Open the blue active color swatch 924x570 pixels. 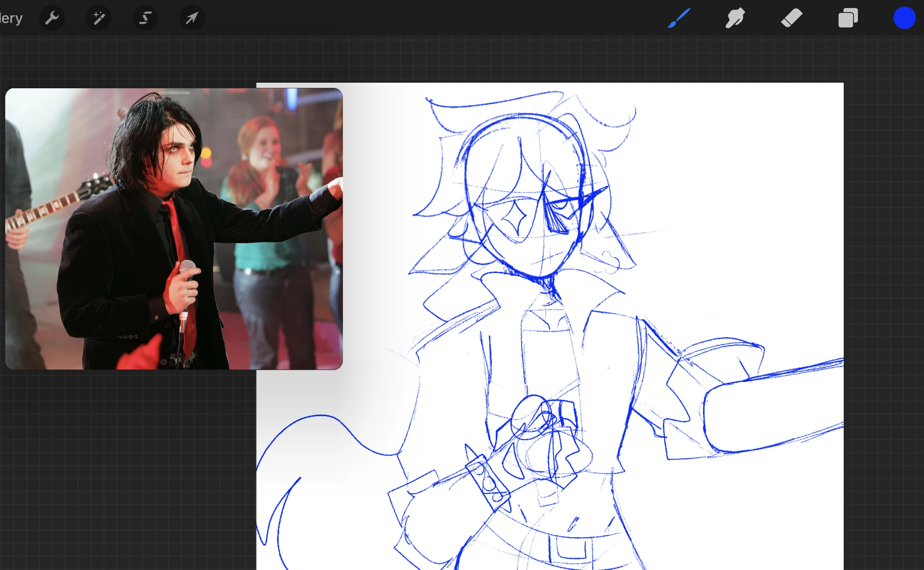[x=904, y=18]
